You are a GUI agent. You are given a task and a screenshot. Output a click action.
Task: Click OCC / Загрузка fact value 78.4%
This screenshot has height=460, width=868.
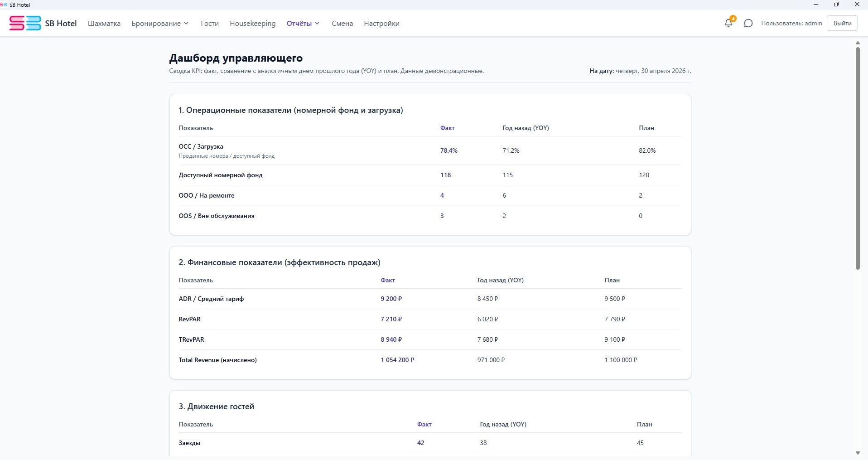click(448, 150)
